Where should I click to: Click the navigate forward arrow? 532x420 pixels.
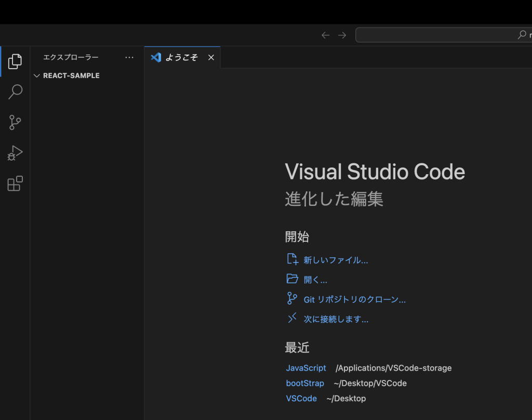pos(342,35)
